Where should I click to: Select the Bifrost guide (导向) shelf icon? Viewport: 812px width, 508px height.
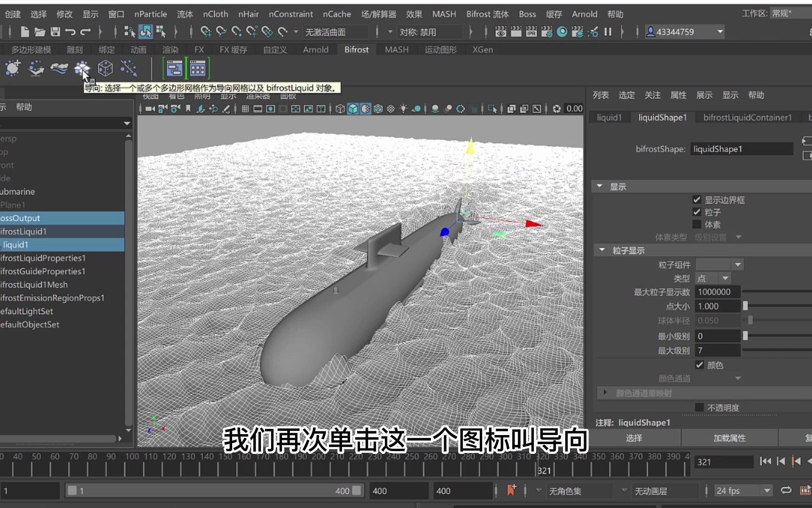83,68
